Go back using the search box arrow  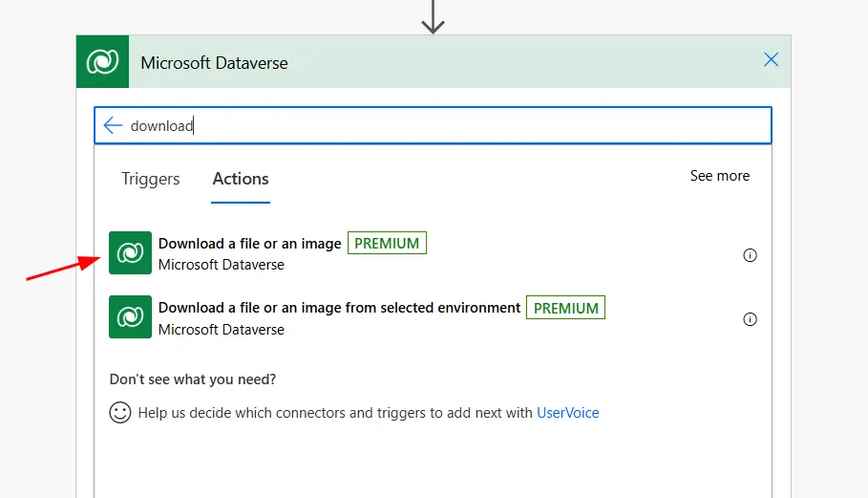[x=113, y=125]
